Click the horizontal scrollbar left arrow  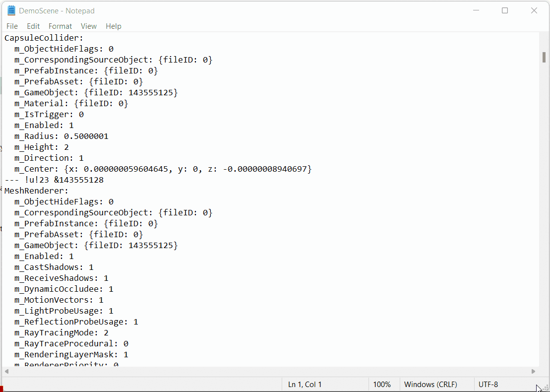coord(6,371)
